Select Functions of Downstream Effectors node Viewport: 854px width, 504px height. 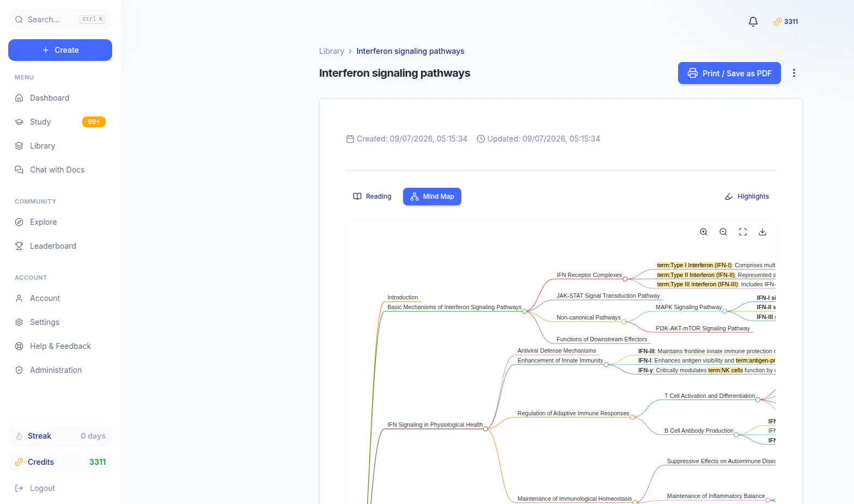[602, 339]
